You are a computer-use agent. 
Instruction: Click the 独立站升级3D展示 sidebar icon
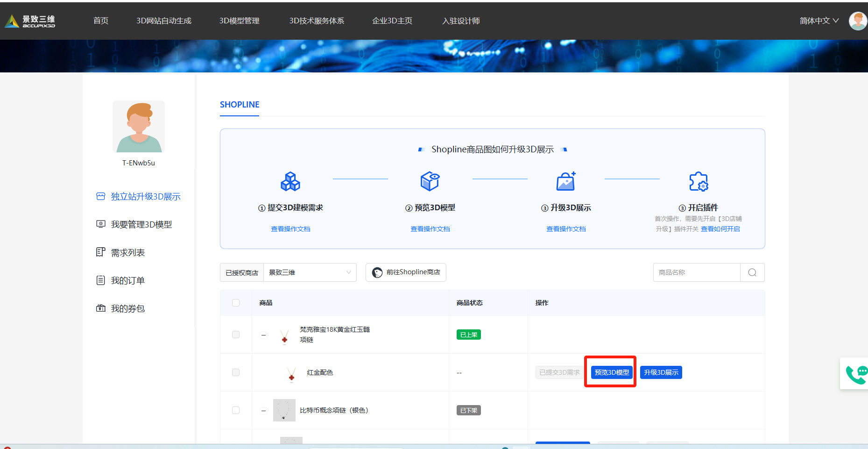[101, 196]
